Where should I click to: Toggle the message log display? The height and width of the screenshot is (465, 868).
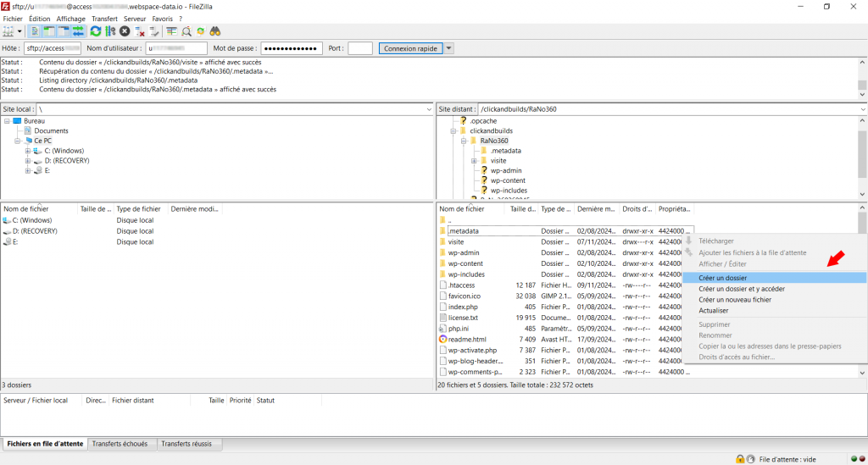click(35, 31)
